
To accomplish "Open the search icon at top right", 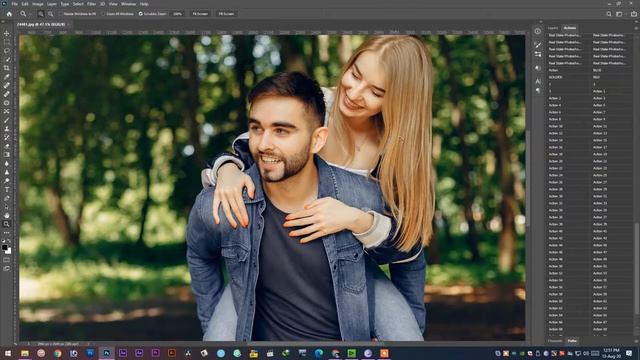I will click(609, 14).
